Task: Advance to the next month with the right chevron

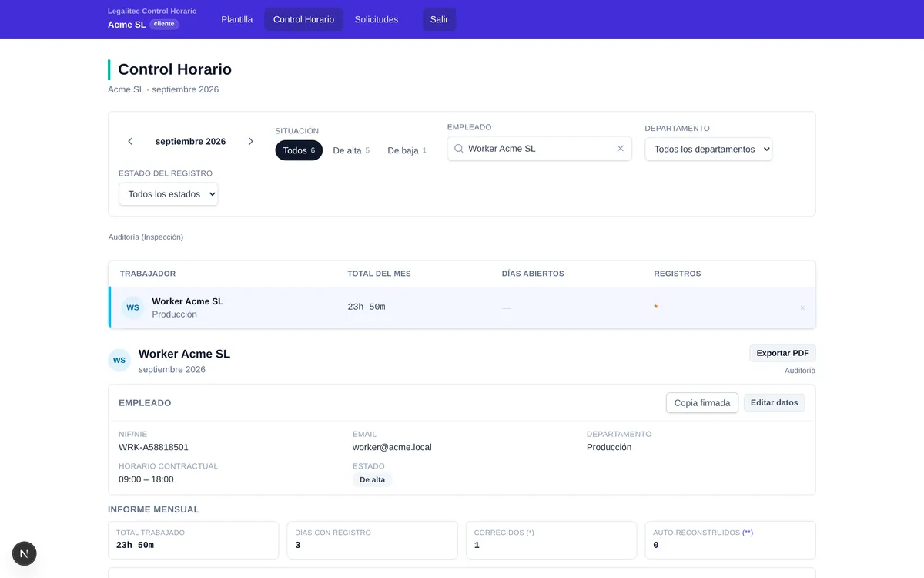Action: pos(250,142)
